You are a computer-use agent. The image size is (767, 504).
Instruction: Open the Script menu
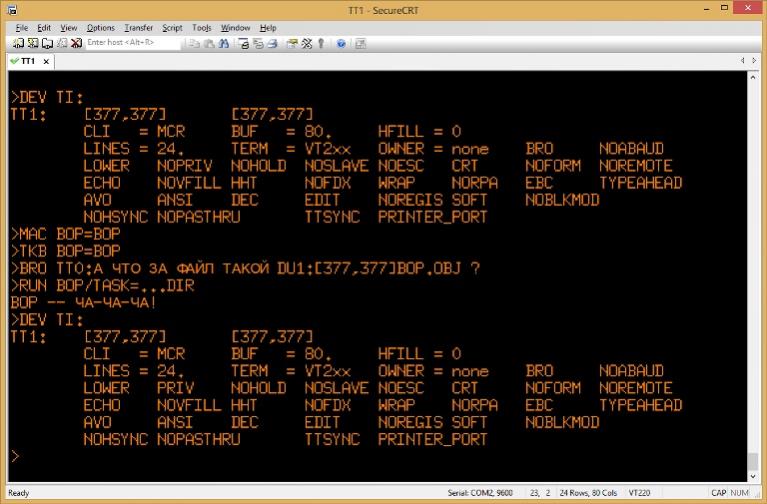click(172, 28)
